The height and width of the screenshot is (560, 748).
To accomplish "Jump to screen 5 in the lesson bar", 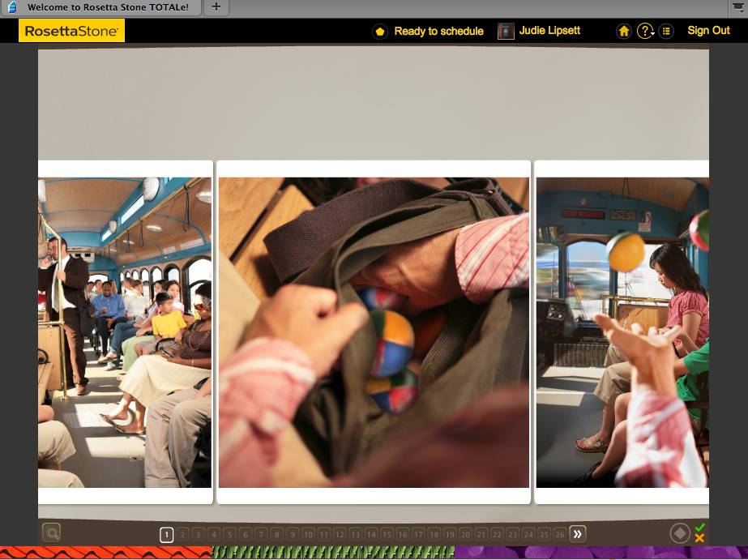I will [x=229, y=535].
